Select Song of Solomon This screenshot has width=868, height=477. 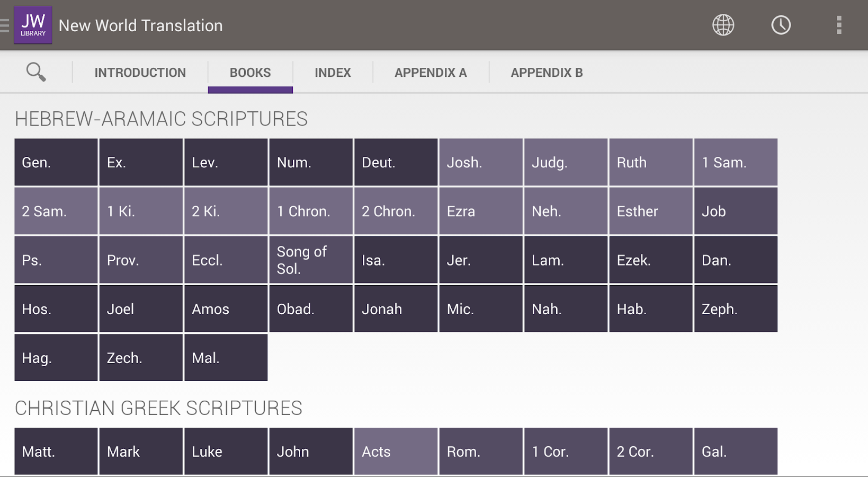[x=311, y=260]
